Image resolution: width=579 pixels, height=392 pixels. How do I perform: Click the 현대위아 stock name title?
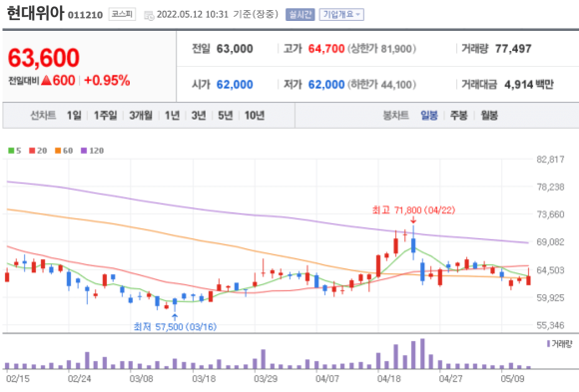click(35, 13)
